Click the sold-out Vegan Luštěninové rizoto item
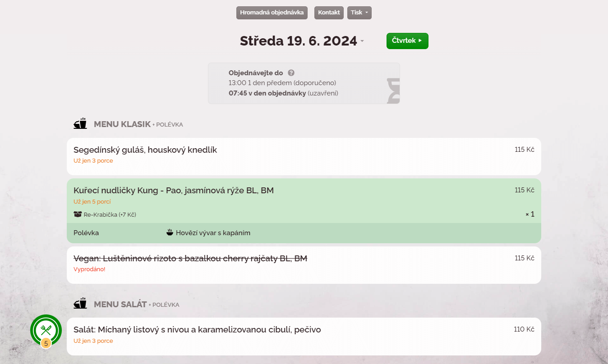This screenshot has width=608, height=364. [x=190, y=259]
